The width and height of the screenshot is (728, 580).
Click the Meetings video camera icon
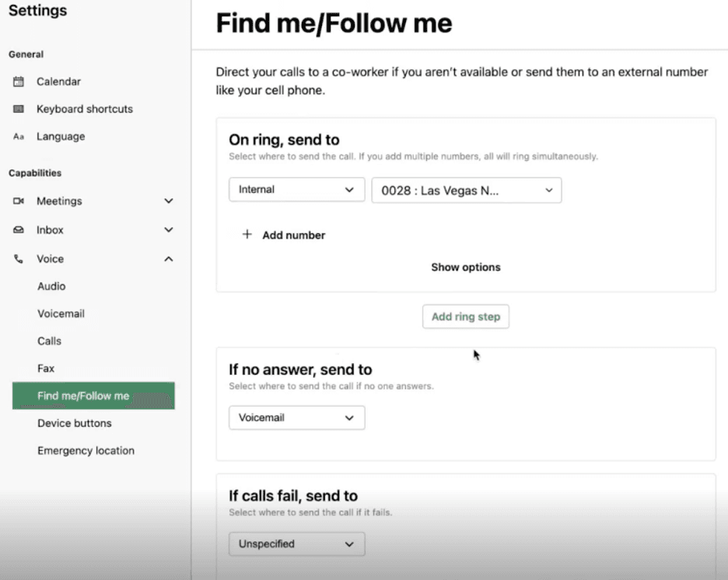[19, 201]
